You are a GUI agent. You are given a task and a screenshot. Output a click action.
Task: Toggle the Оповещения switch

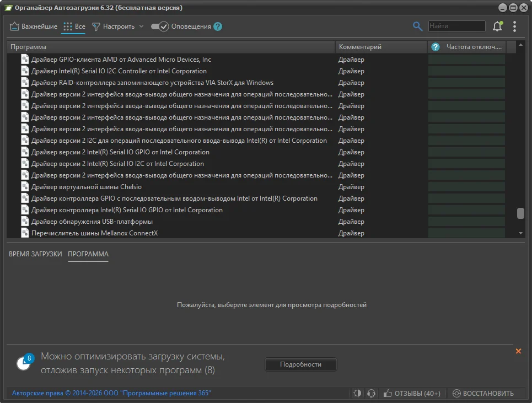[x=159, y=26]
